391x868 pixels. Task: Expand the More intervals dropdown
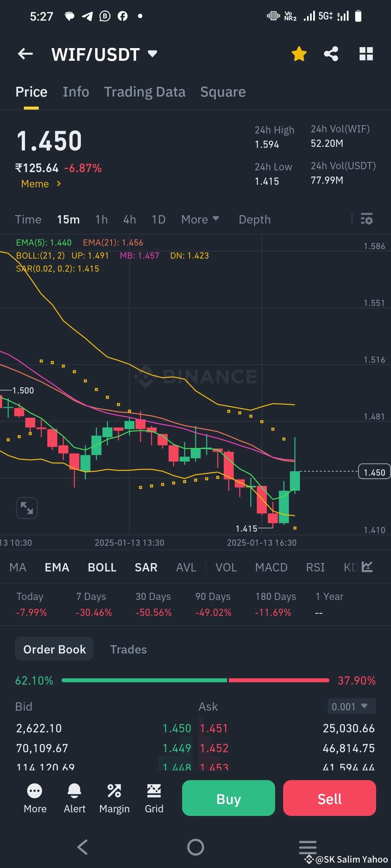point(200,220)
